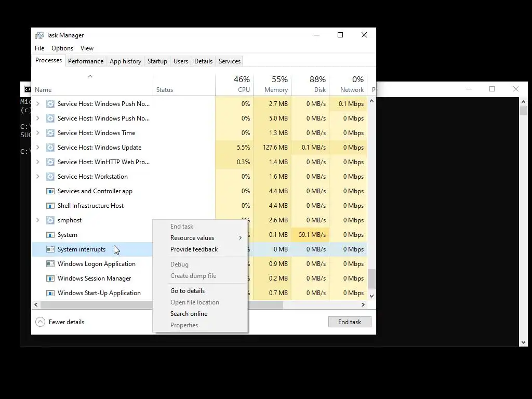Sort by Disk column header
The width and height of the screenshot is (532, 399).
pos(310,85)
